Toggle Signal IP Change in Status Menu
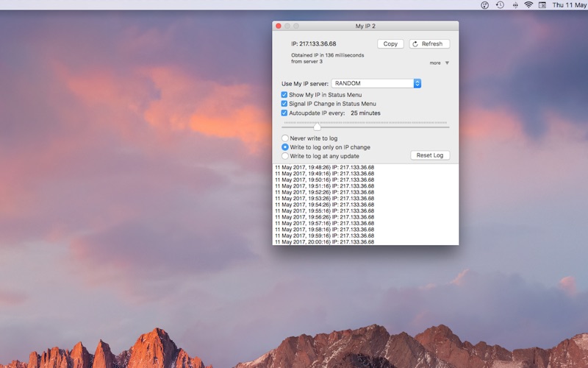This screenshot has width=588, height=368. tap(284, 104)
